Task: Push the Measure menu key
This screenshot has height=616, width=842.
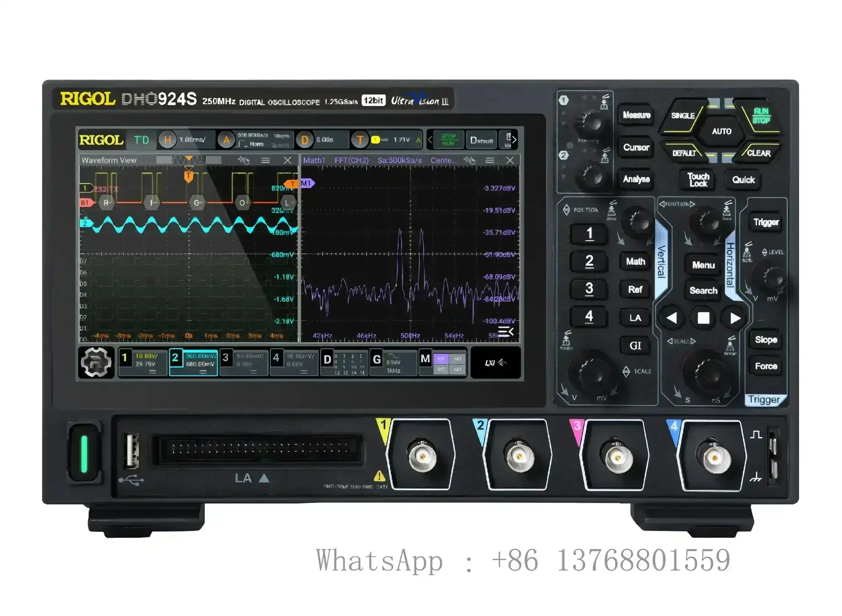Action: point(636,115)
